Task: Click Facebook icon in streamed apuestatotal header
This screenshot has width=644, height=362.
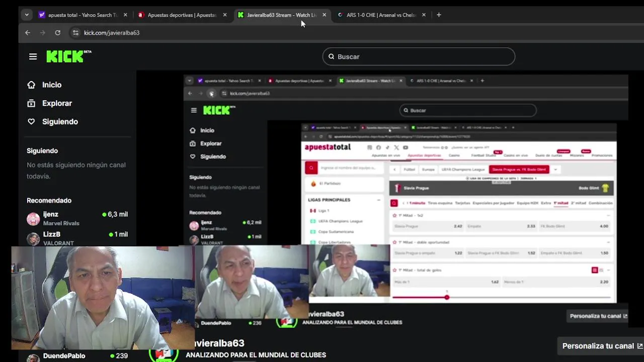Action: (x=378, y=147)
